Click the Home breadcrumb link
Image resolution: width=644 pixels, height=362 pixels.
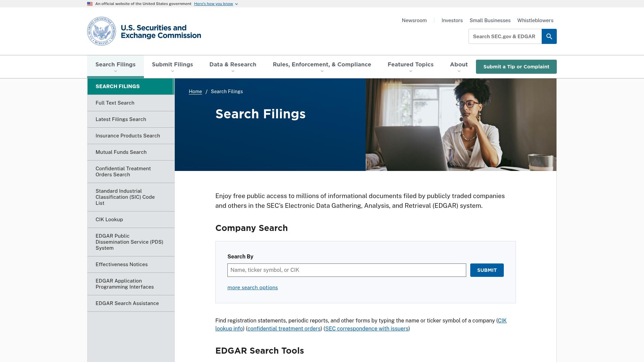195,92
